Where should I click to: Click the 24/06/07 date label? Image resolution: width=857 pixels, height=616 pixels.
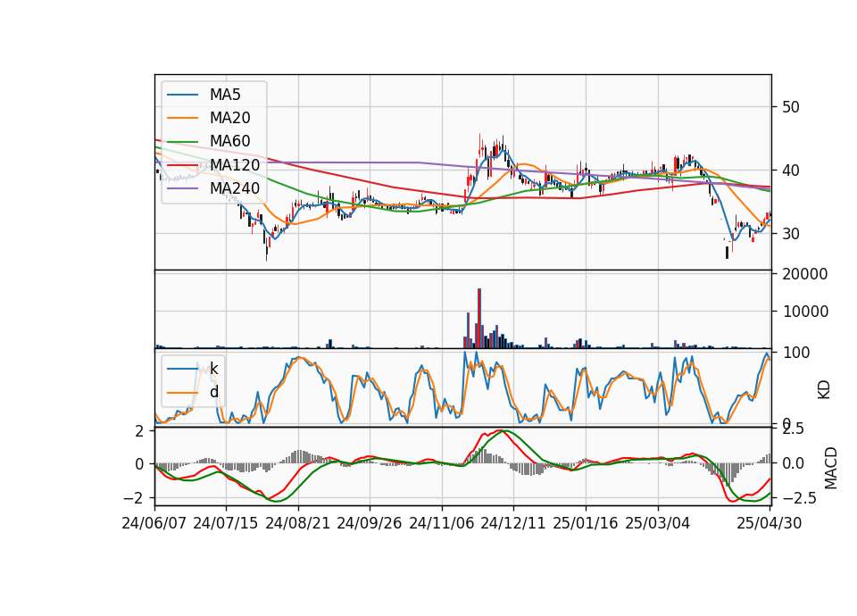pos(154,523)
